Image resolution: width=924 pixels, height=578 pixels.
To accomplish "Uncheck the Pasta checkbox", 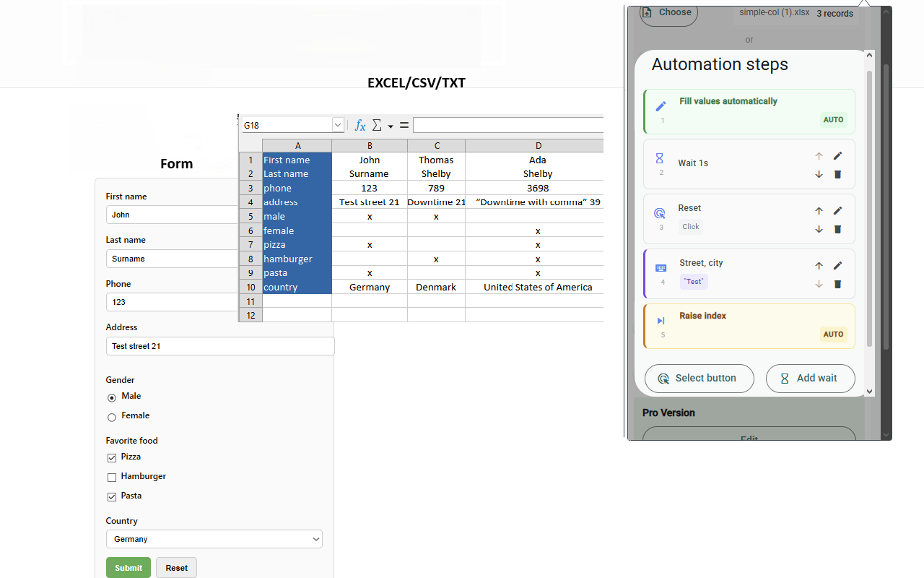I will click(x=112, y=496).
